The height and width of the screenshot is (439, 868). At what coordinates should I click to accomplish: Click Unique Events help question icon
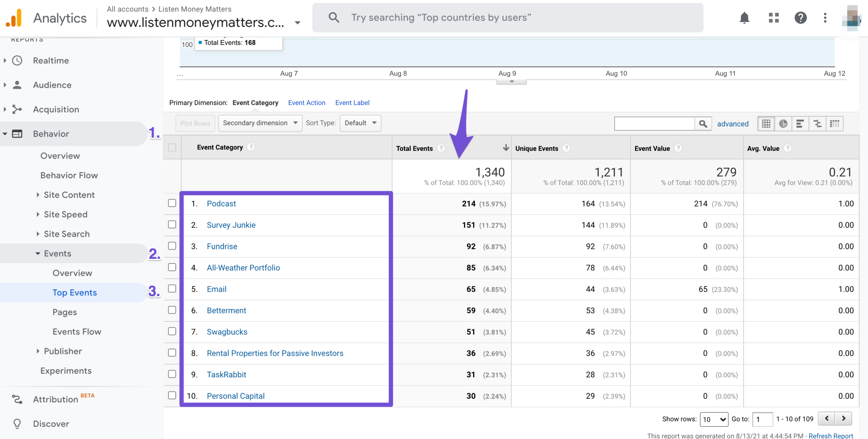coord(566,148)
